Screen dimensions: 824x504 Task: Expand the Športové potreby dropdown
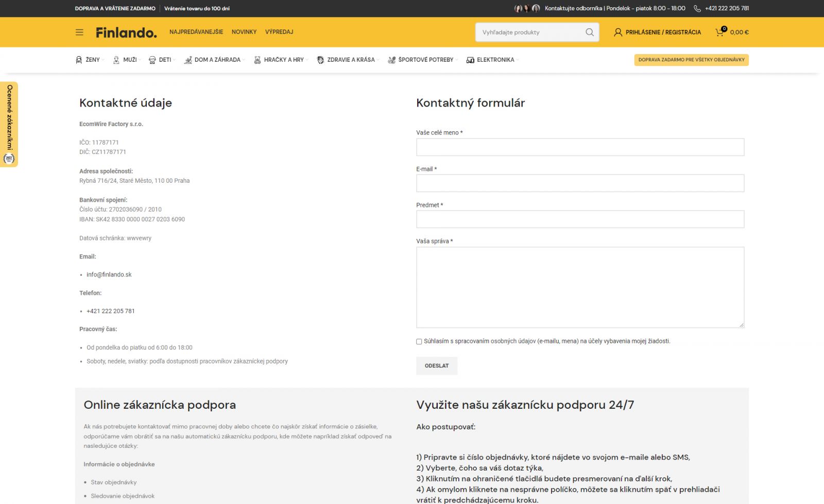456,60
